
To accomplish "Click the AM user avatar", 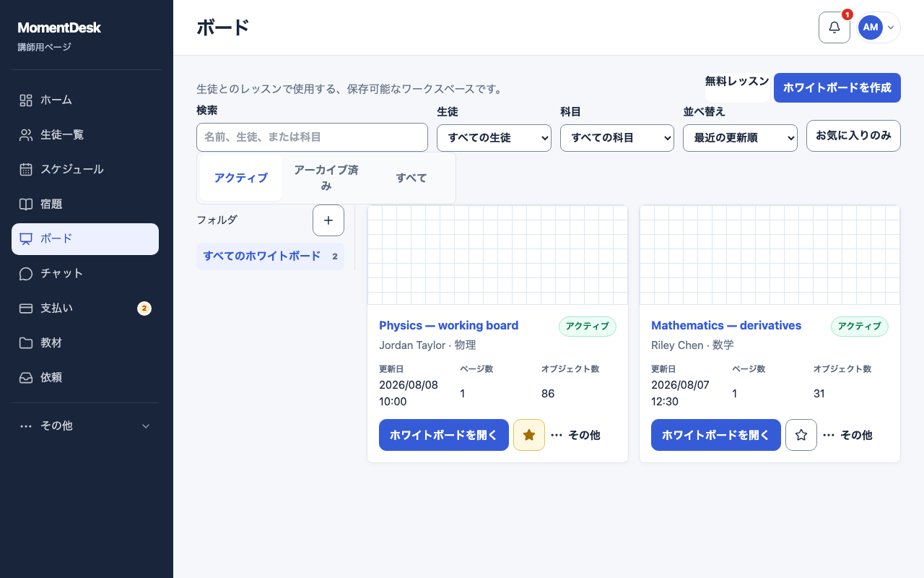I will tap(871, 27).
